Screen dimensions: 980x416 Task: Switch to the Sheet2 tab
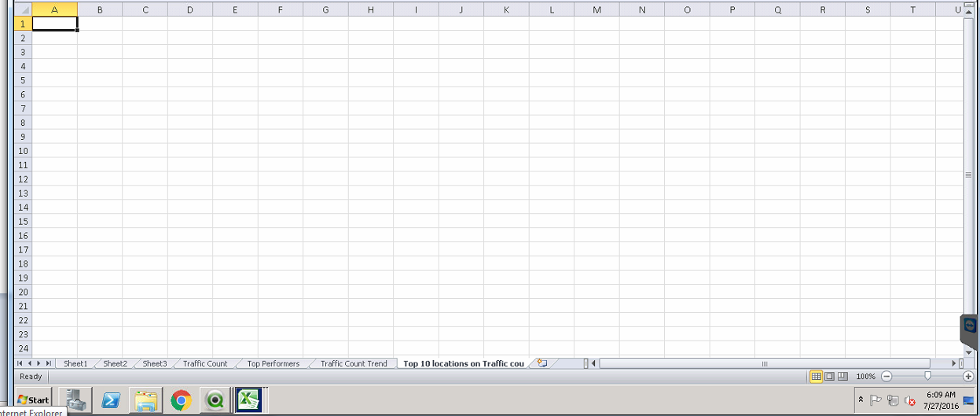pyautogui.click(x=115, y=363)
